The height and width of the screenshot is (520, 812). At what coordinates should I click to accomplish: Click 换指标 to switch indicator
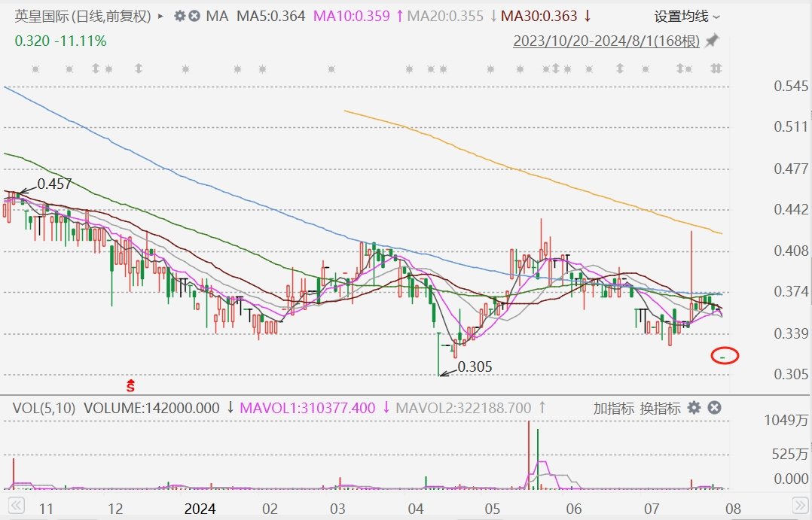(661, 408)
